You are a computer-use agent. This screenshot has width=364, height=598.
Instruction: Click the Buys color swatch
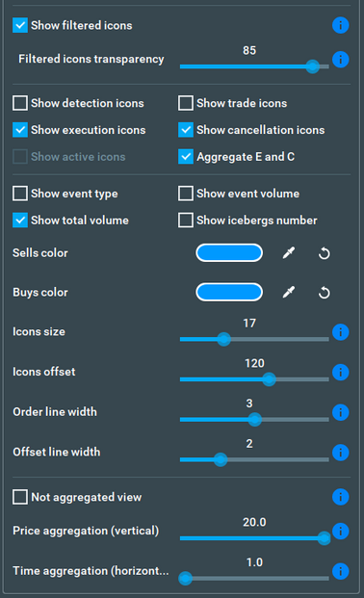pos(229,292)
